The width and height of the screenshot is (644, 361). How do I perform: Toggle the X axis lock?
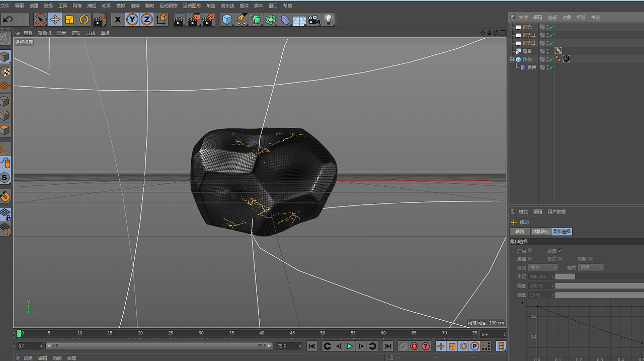pyautogui.click(x=118, y=20)
